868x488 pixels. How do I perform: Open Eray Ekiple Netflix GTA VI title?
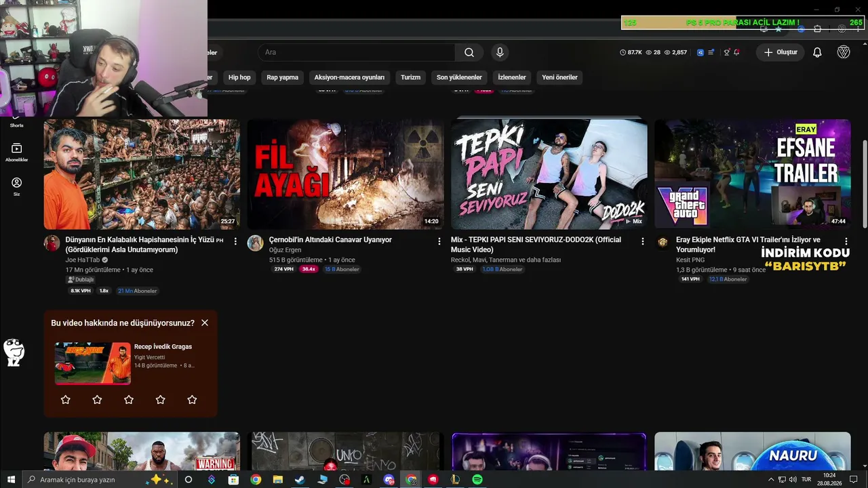click(x=748, y=245)
